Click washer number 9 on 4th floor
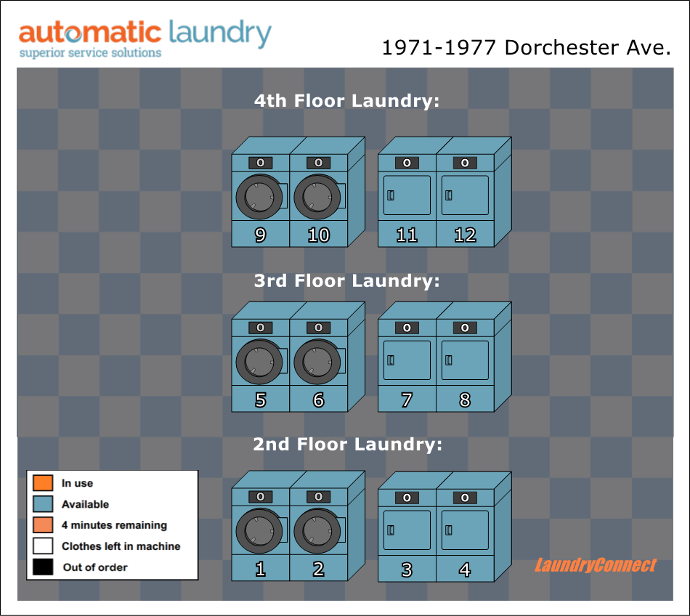 click(260, 200)
